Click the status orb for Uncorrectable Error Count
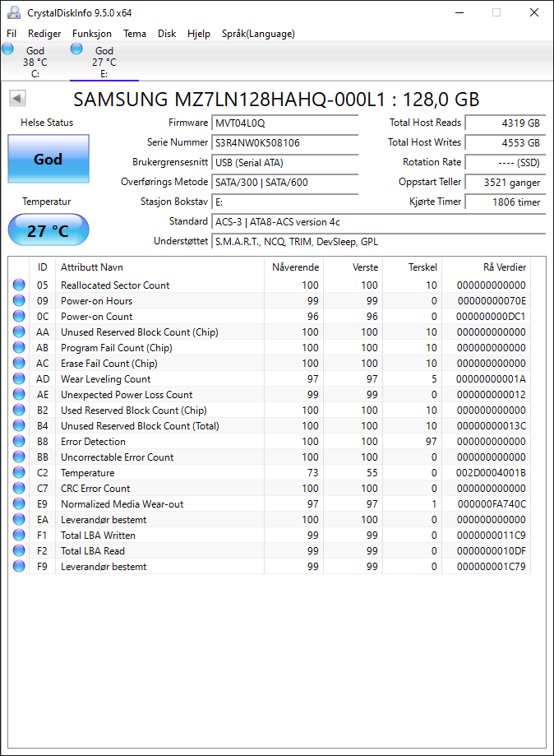This screenshot has height=756, width=554. pos(19,457)
